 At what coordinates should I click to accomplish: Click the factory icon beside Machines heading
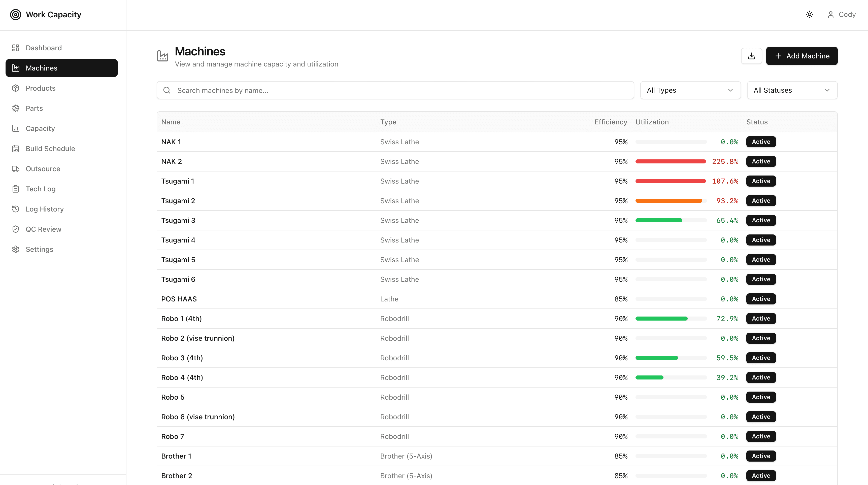pos(163,56)
